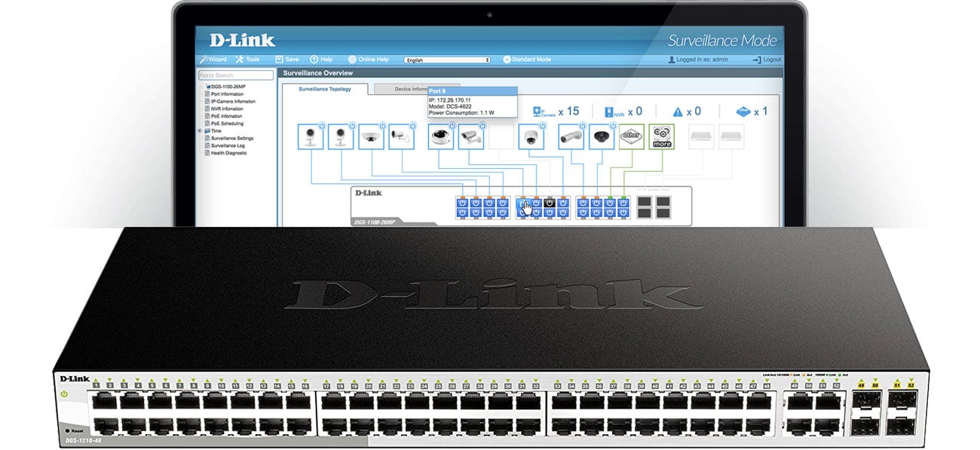Click the green 'other' device icon

[x=631, y=136]
